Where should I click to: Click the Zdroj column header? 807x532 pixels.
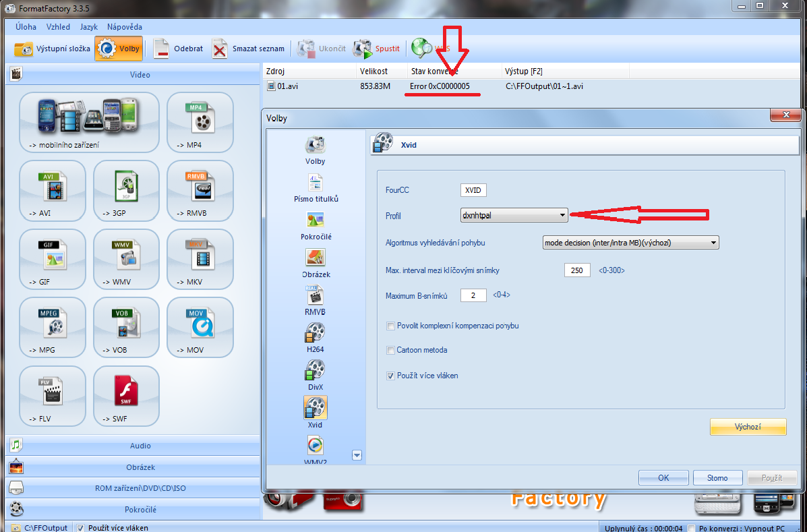point(309,71)
